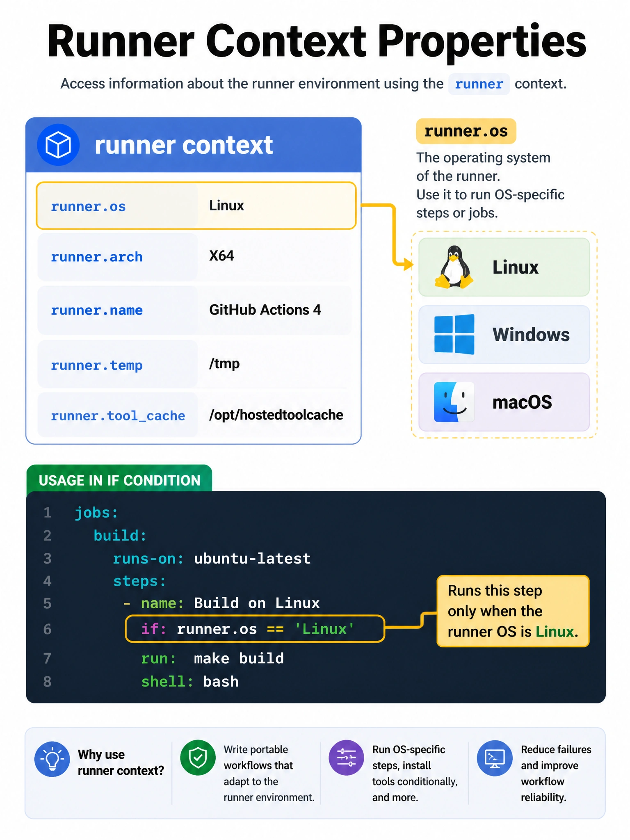Click the highlighted 'if: runner.os == Linux' line
This screenshot has height=840, width=630.
coord(255,629)
